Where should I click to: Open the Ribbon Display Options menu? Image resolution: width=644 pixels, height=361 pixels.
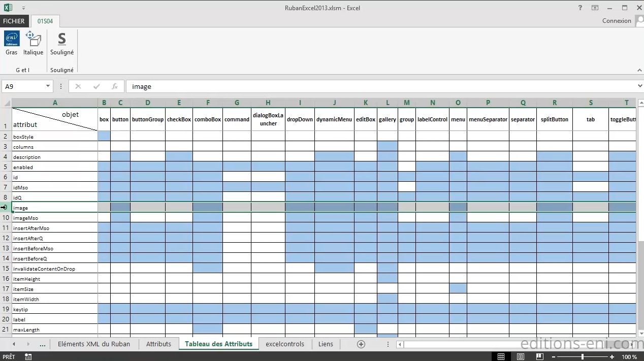pyautogui.click(x=595, y=8)
